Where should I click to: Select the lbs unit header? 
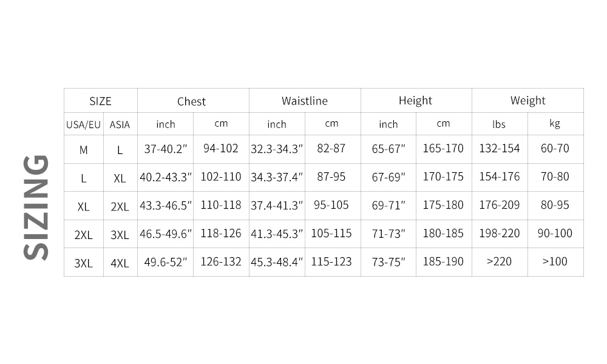pos(499,124)
